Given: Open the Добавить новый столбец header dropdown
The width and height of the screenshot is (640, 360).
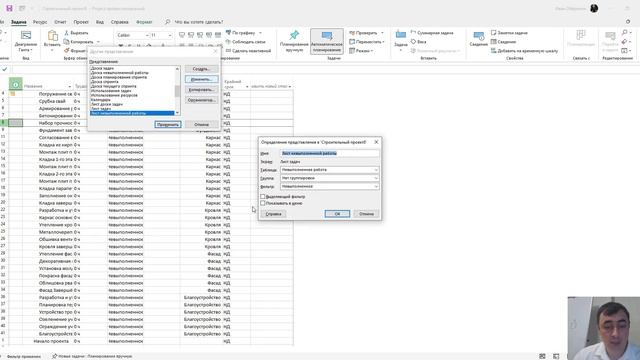Looking at the screenshot, I should 290,87.
